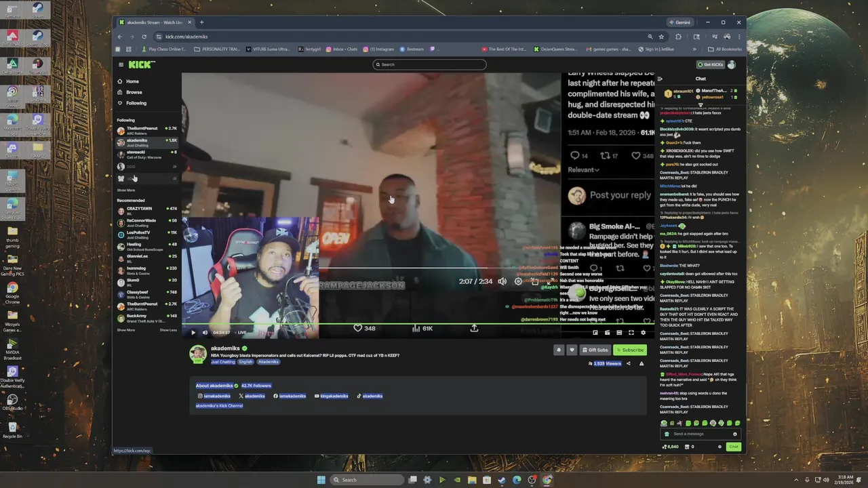Open akademiks TikTok link
The height and width of the screenshot is (488, 868).
coord(370,396)
